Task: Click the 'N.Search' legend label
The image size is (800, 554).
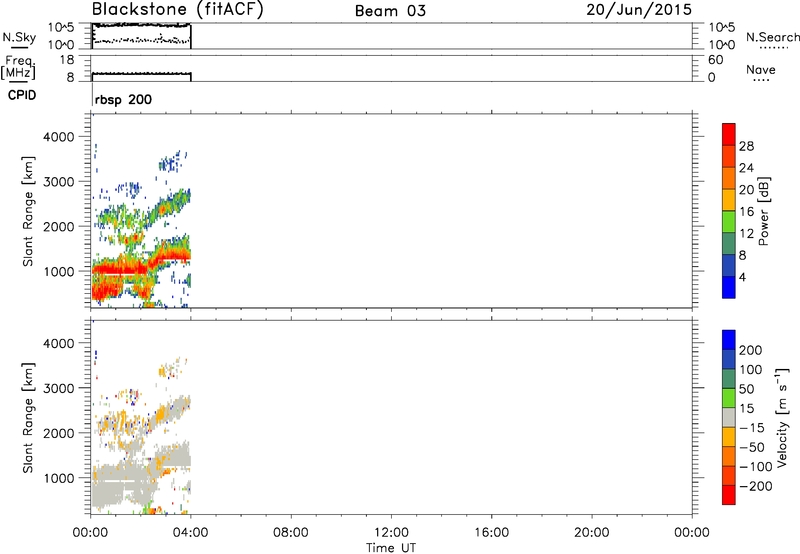Action: tap(772, 37)
